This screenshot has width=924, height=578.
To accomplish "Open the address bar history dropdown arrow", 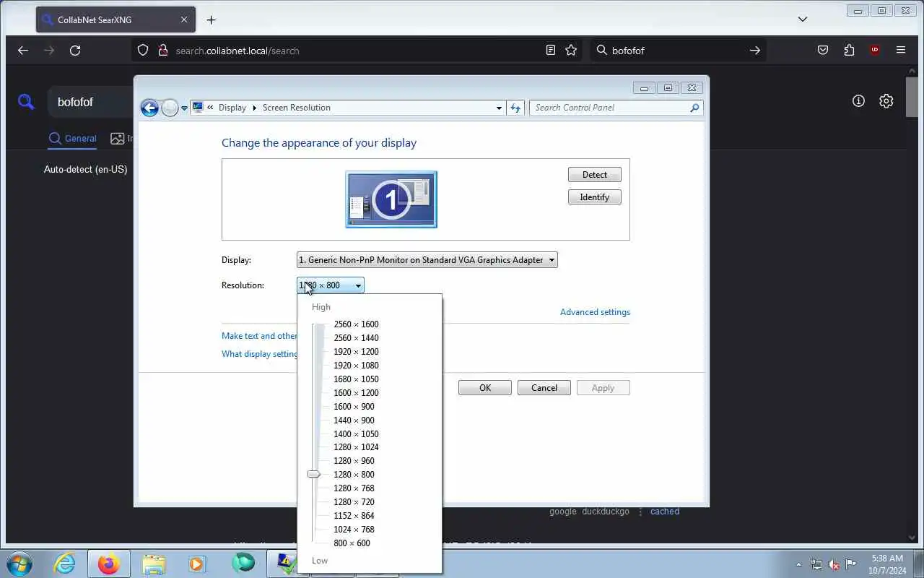I will pyautogui.click(x=499, y=108).
